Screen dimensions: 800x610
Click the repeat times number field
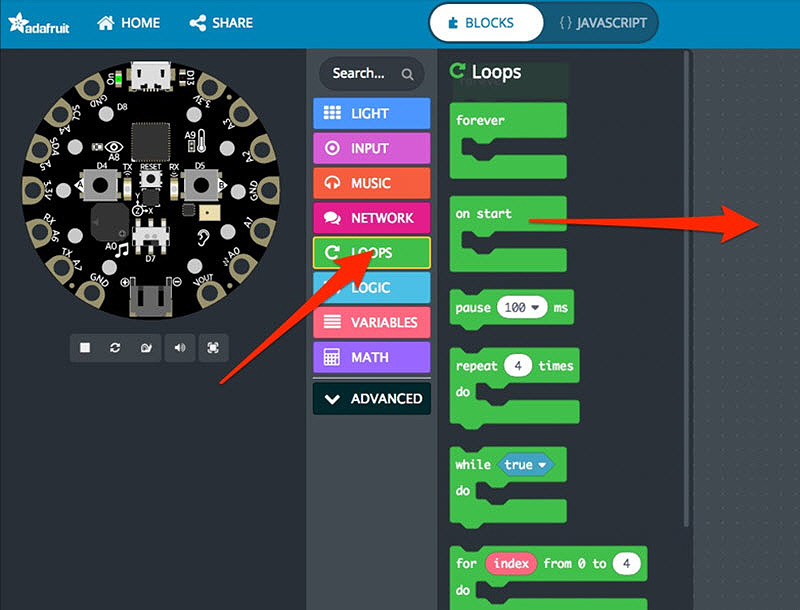point(516,365)
